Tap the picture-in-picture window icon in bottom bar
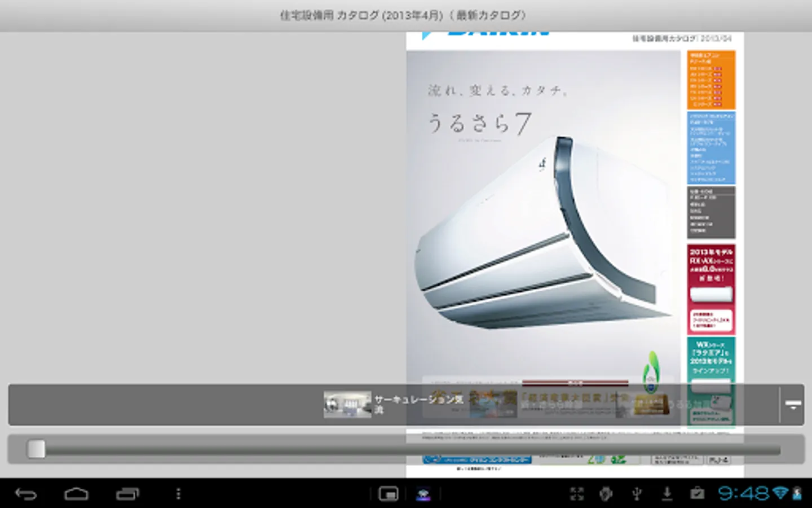 [389, 494]
